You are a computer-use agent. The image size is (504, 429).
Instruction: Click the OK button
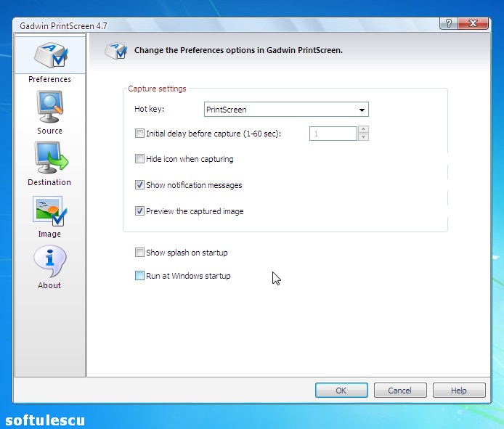coord(341,391)
